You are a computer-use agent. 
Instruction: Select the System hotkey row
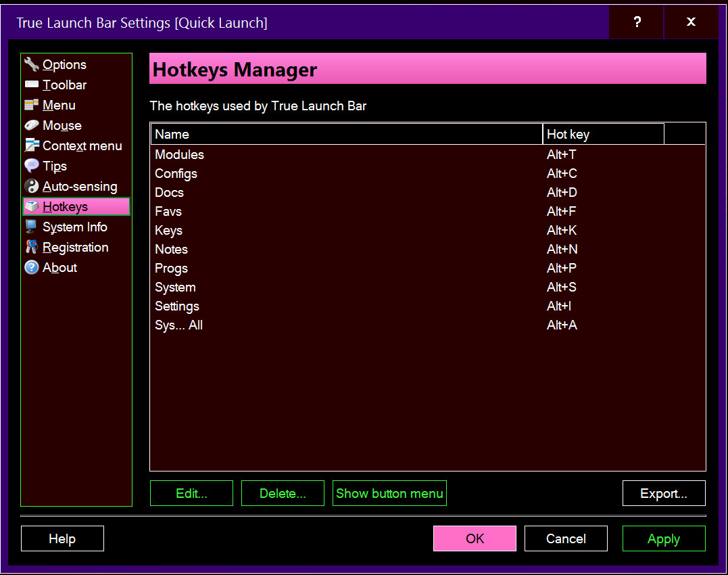point(428,287)
